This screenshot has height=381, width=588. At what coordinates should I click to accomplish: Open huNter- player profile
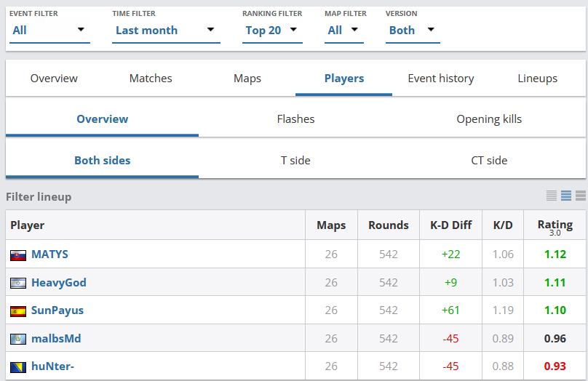click(52, 366)
